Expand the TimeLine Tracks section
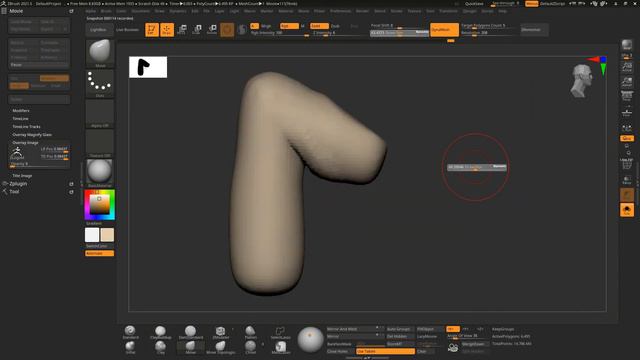Screen dimensions: 640x360 [27, 127]
